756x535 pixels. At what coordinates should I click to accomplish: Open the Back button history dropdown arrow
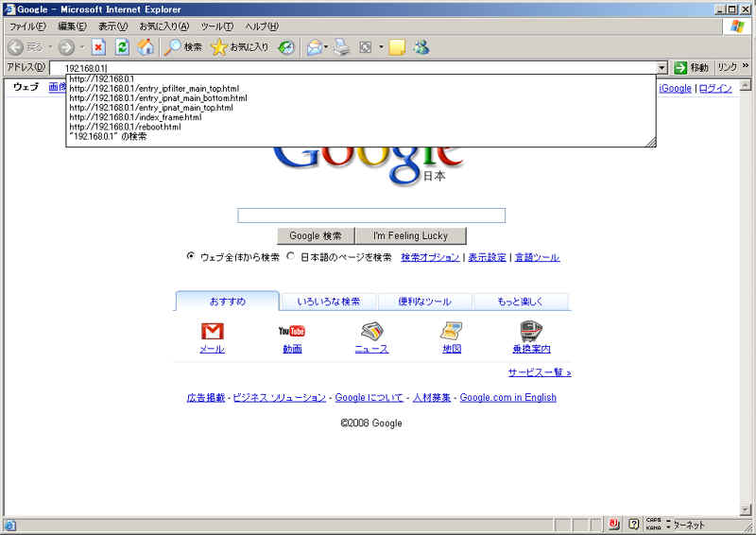point(50,47)
